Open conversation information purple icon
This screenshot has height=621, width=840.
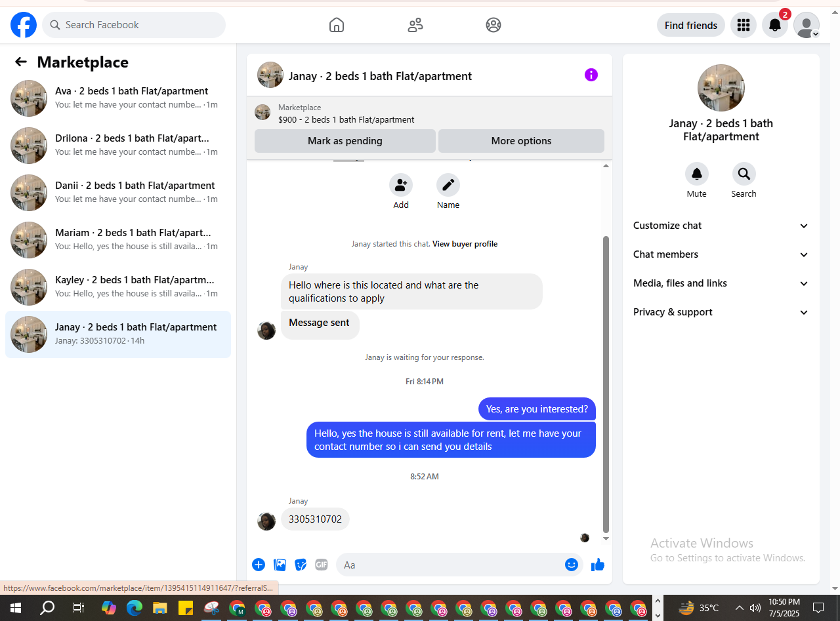point(591,75)
